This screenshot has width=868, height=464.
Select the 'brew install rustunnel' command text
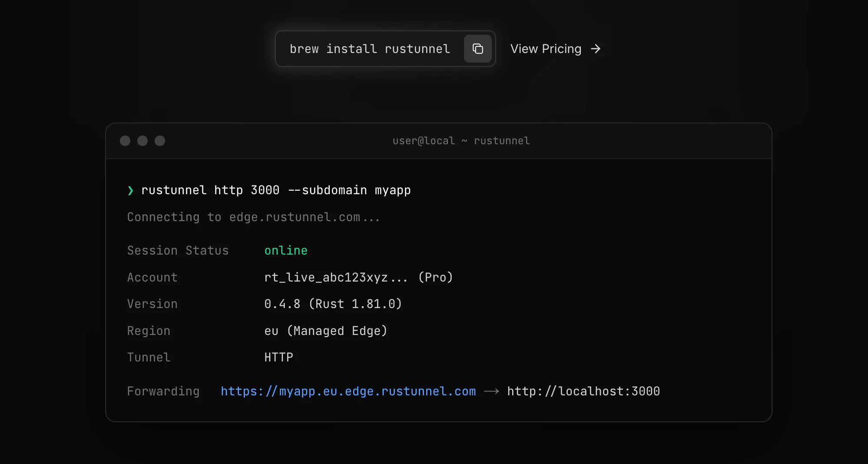point(370,49)
